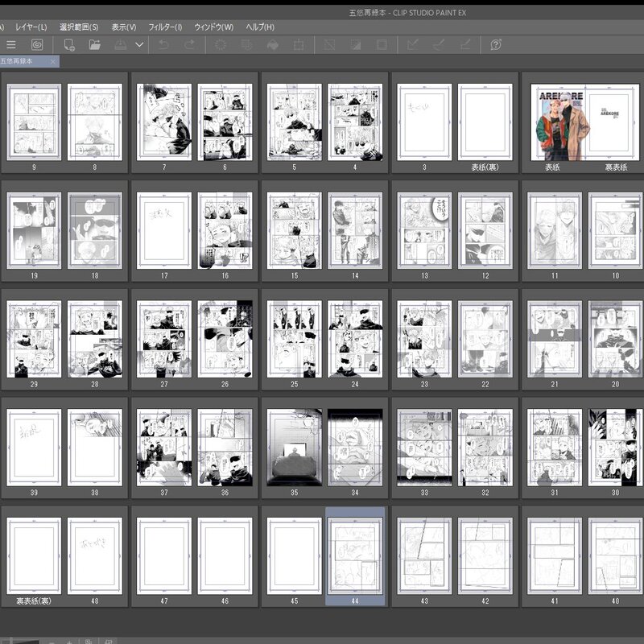Click the Save icon in toolbar
The height and width of the screenshot is (644, 644).
pos(120,45)
